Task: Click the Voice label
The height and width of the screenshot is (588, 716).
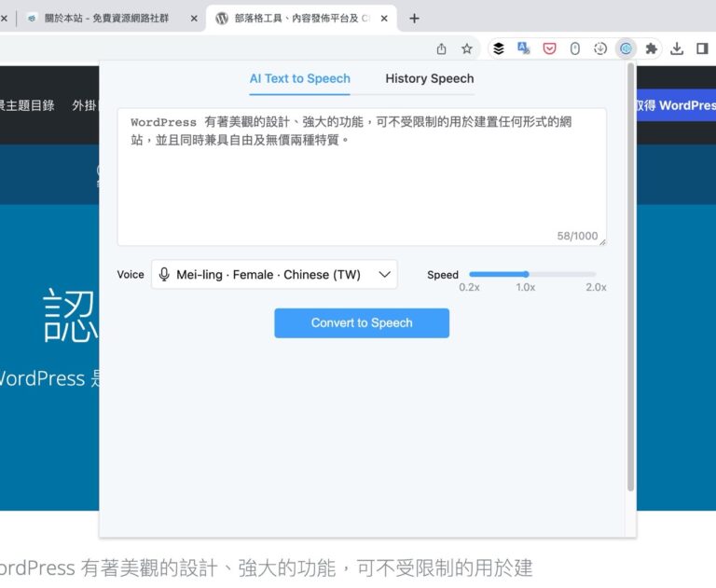Action: (x=131, y=274)
